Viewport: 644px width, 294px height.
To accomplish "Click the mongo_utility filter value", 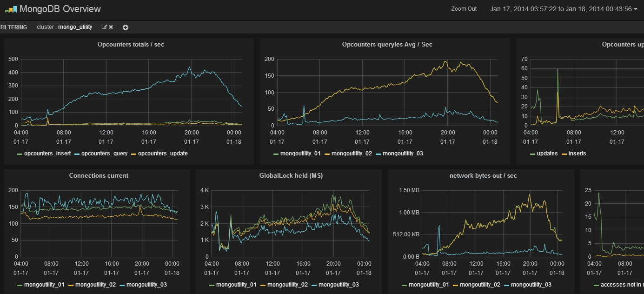I will tap(75, 27).
